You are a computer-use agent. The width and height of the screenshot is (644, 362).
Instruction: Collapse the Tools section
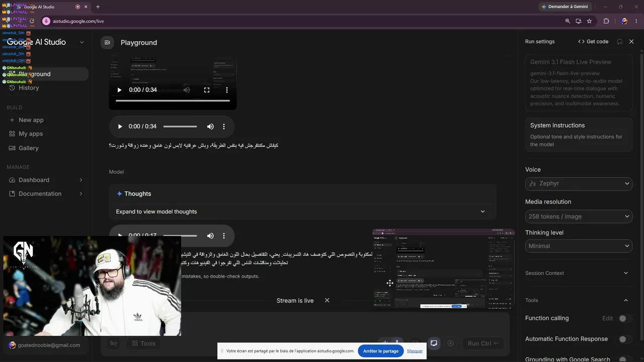pos(626,300)
